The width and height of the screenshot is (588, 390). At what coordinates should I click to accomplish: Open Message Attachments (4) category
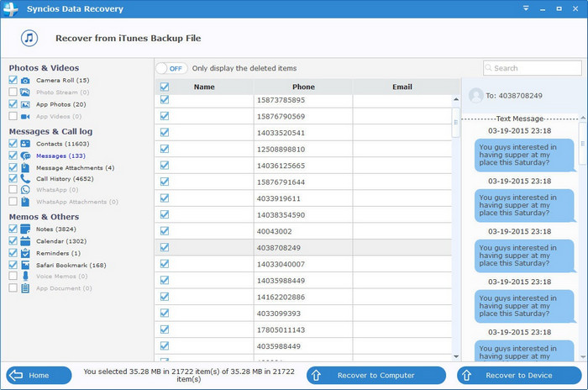[75, 168]
